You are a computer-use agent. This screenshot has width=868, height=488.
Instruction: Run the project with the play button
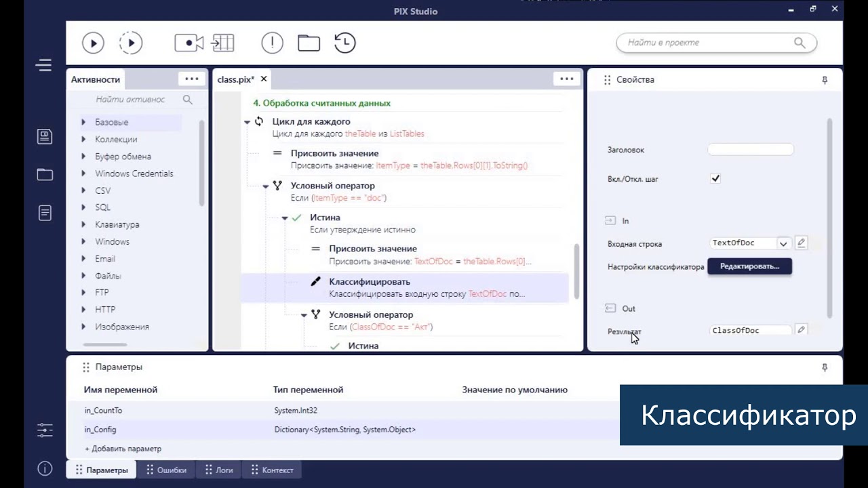[x=93, y=43]
